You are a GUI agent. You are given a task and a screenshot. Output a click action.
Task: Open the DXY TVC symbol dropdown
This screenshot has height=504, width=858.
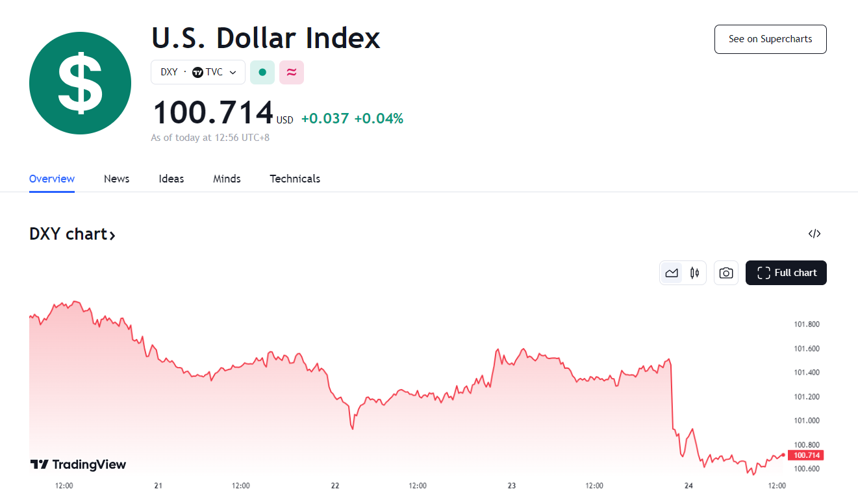[198, 72]
